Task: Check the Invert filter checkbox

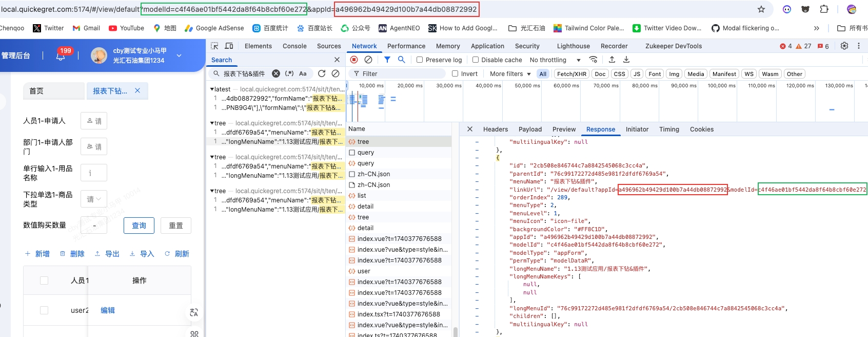Action: 455,73
